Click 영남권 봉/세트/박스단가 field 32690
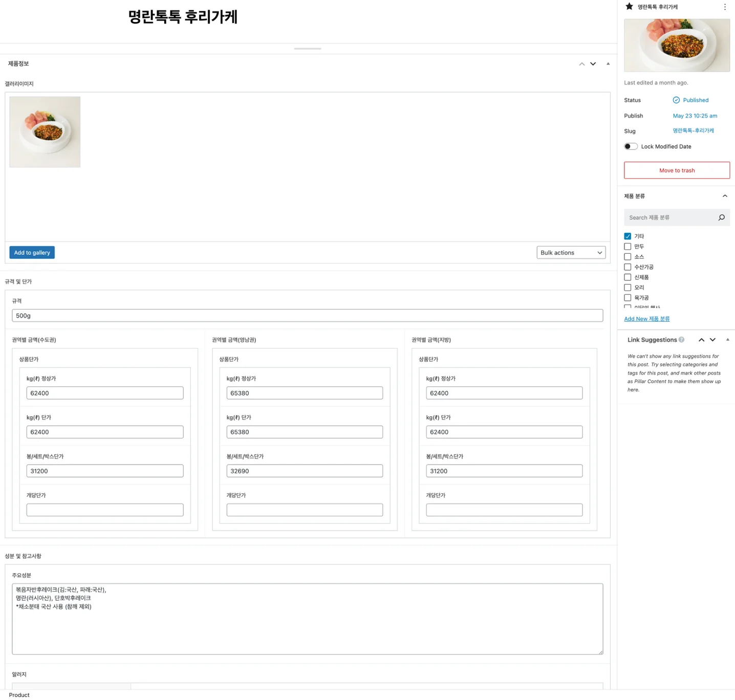 point(305,471)
